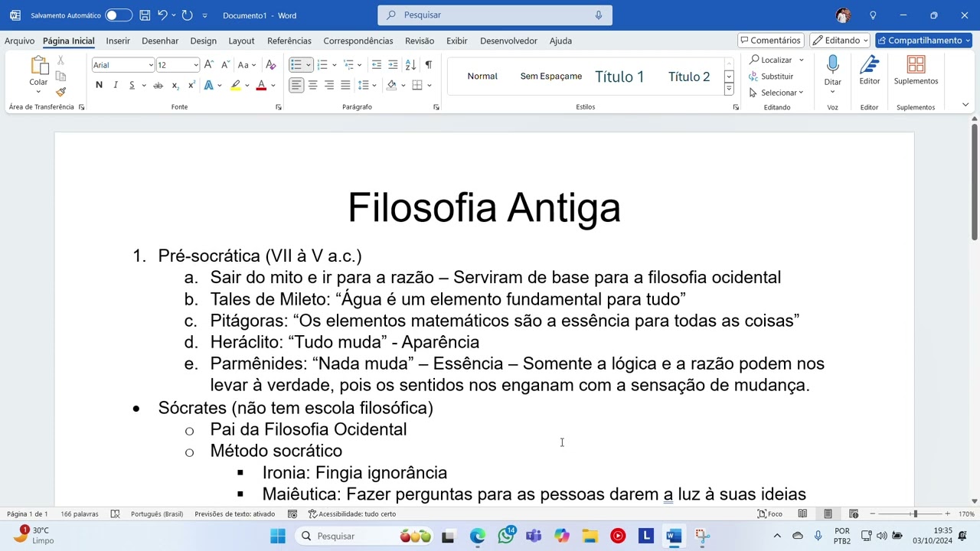Show paragraph marks pilcrow icon

pos(428,65)
